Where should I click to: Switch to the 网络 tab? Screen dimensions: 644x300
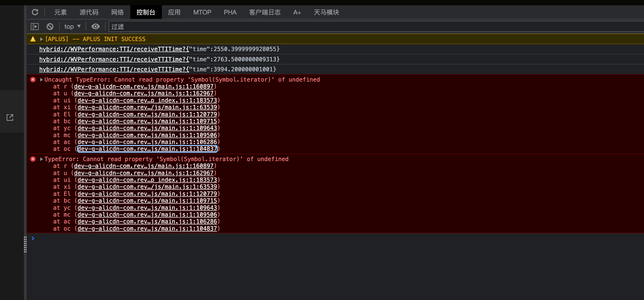117,12
